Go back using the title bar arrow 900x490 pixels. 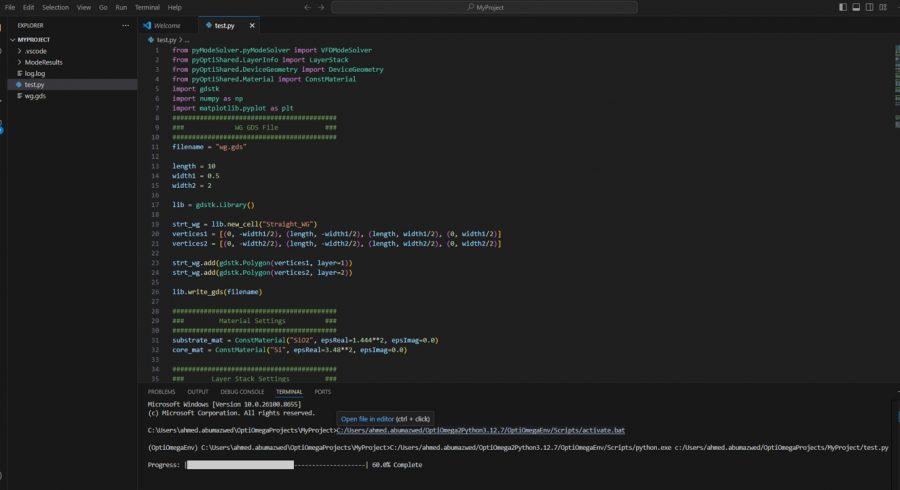[x=307, y=7]
